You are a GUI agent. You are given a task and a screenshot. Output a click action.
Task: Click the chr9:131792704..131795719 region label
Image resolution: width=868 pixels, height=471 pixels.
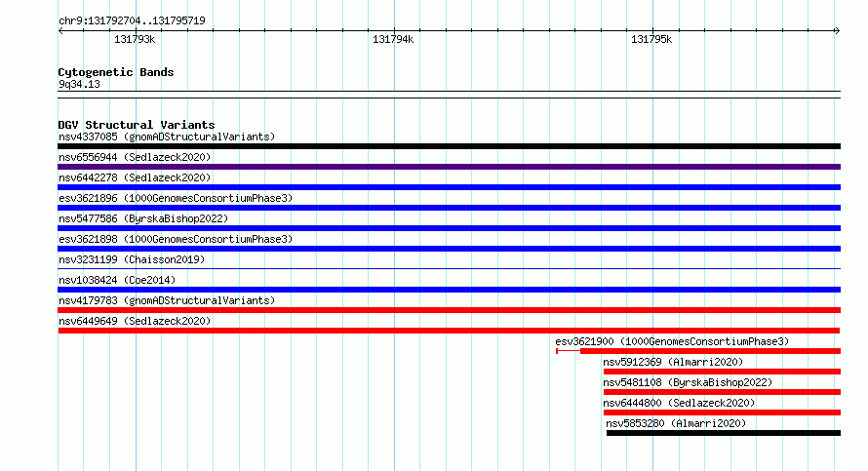point(132,21)
